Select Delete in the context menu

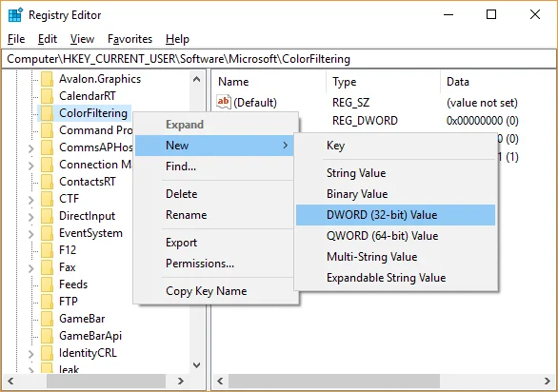tap(214, 194)
